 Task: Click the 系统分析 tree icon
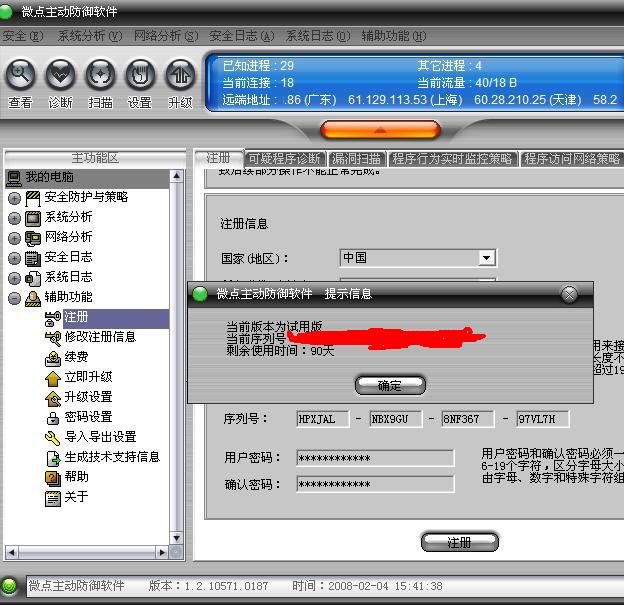33,218
